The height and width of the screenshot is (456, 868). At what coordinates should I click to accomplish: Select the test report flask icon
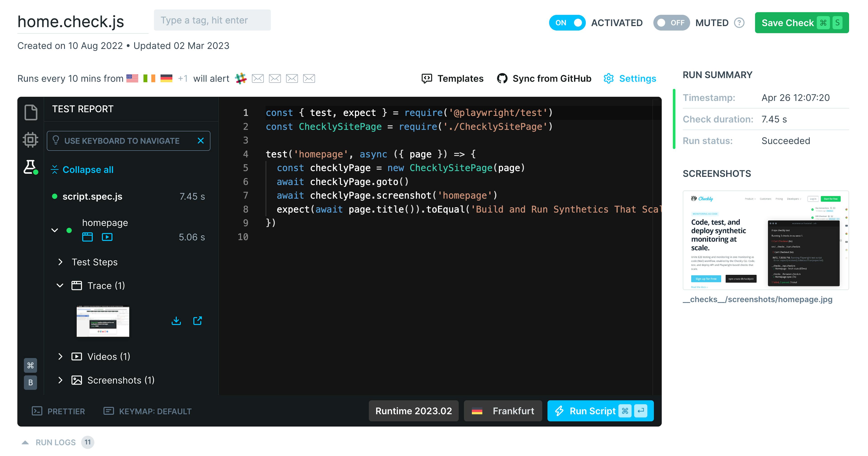pos(31,167)
